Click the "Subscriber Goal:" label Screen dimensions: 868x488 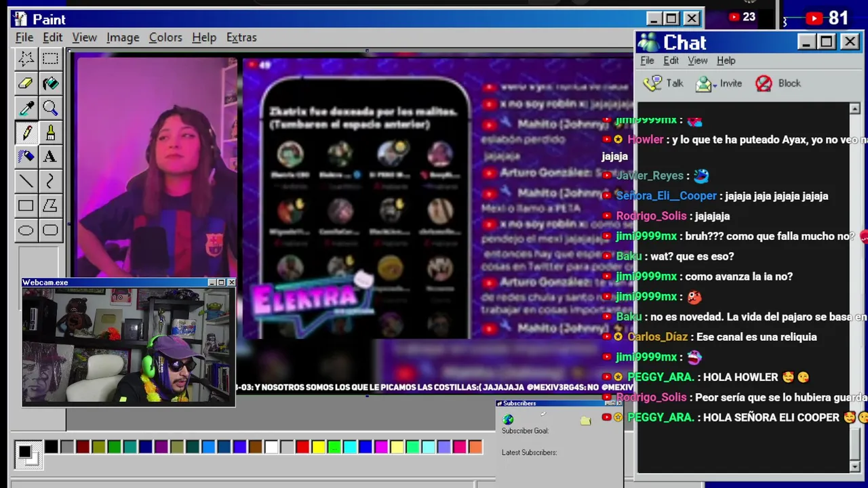pyautogui.click(x=525, y=431)
